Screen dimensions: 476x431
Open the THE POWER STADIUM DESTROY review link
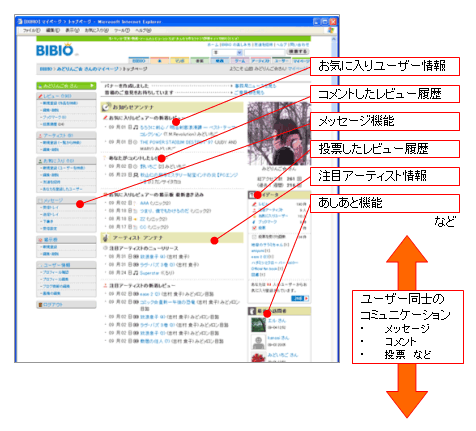click(177, 142)
